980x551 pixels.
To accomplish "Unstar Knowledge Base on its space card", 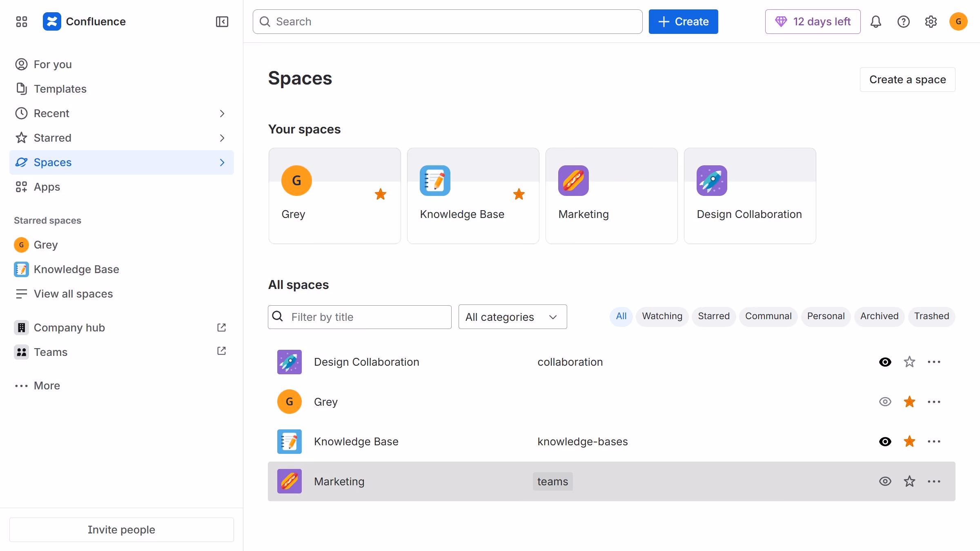I will click(519, 194).
